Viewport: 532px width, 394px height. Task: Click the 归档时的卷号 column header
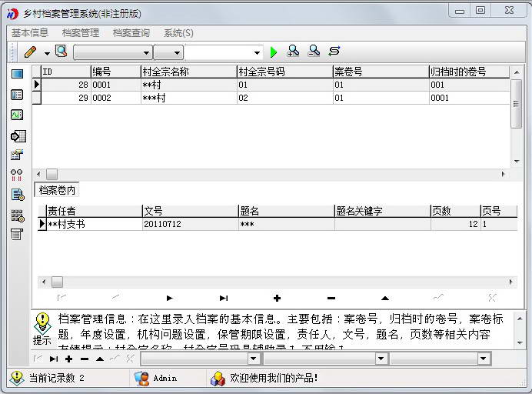(x=469, y=72)
